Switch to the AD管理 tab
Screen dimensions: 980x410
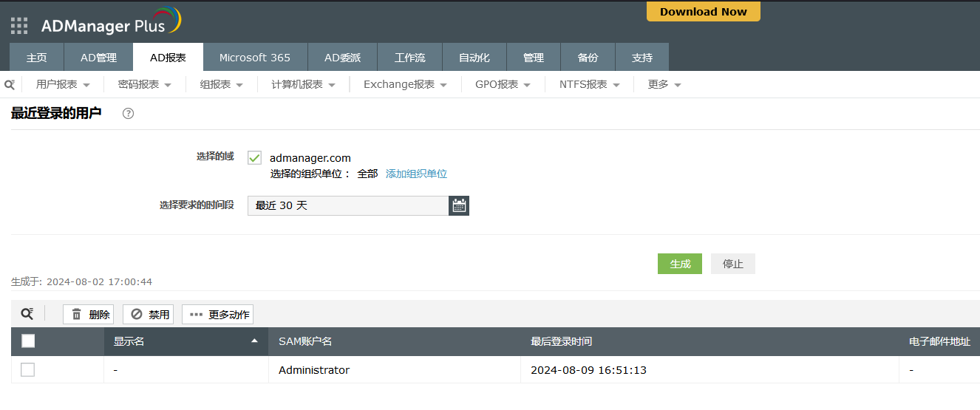99,58
